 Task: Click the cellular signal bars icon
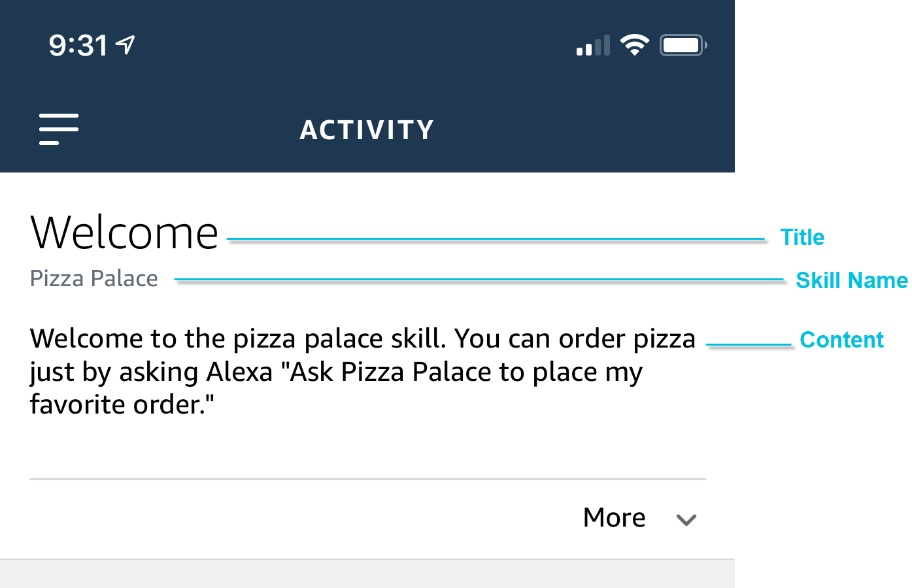click(x=593, y=46)
